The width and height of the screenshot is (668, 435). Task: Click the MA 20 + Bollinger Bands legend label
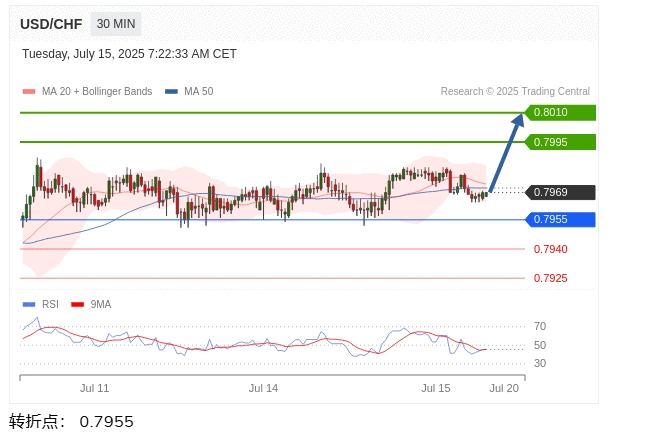[x=97, y=91]
